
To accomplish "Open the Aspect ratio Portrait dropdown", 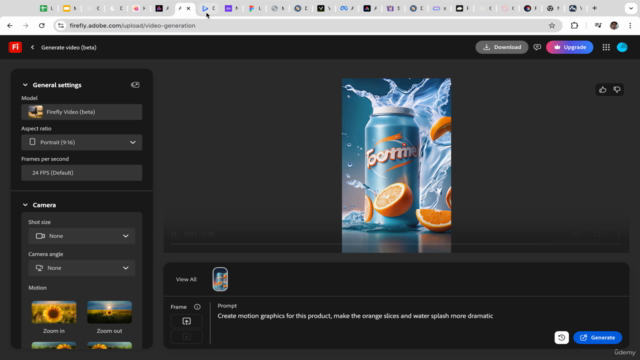I will coord(82,142).
